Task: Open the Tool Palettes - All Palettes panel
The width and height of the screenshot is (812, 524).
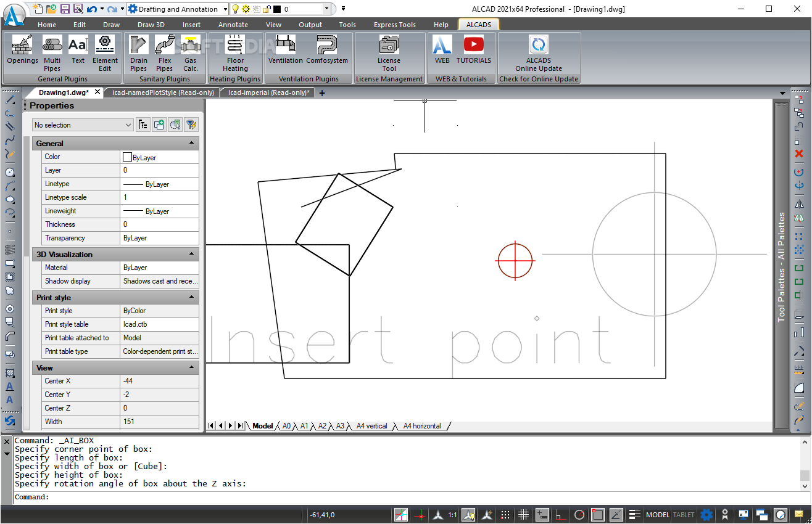Action: (x=782, y=267)
